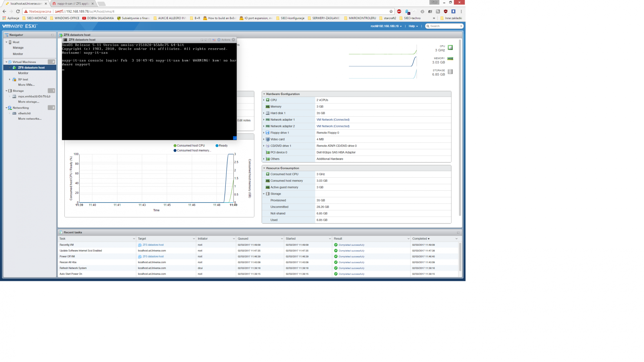Click the STORAGE disk icon in the summary
Image resolution: width=644 pixels, height=362 pixels.
tap(450, 72)
